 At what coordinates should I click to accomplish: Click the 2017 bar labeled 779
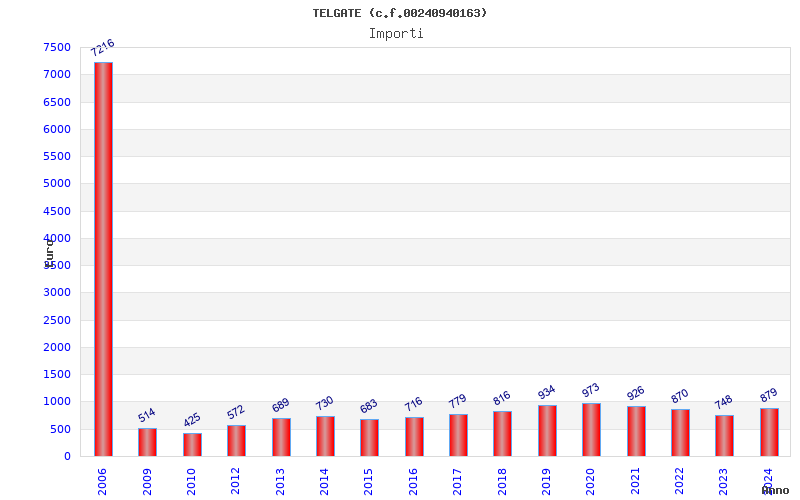point(458,435)
